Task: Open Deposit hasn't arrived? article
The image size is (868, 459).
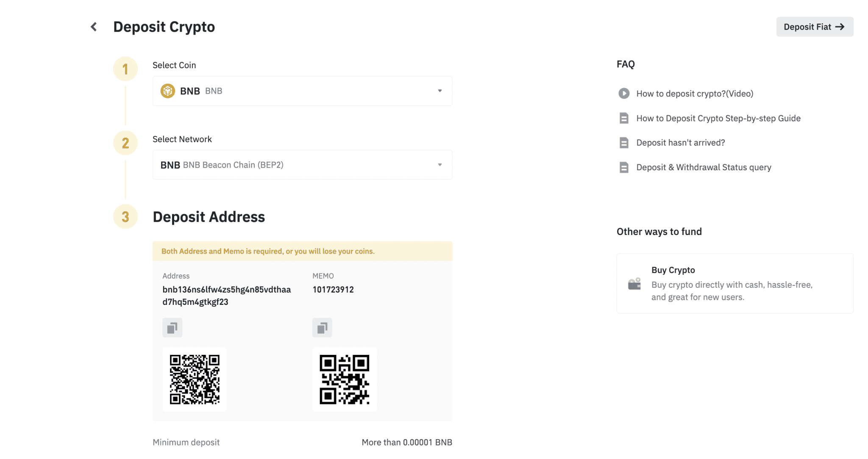Action: click(680, 143)
